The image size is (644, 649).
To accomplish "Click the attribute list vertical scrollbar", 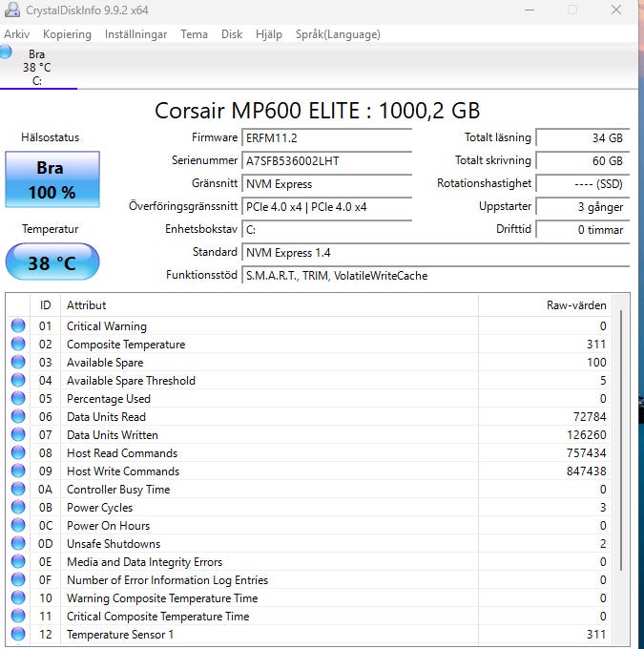I will [621, 440].
